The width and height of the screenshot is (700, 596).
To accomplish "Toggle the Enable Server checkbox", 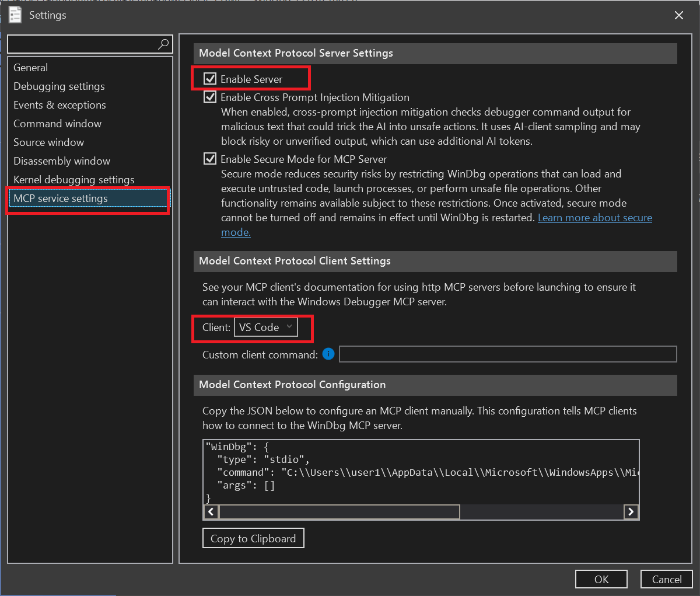I will 210,79.
